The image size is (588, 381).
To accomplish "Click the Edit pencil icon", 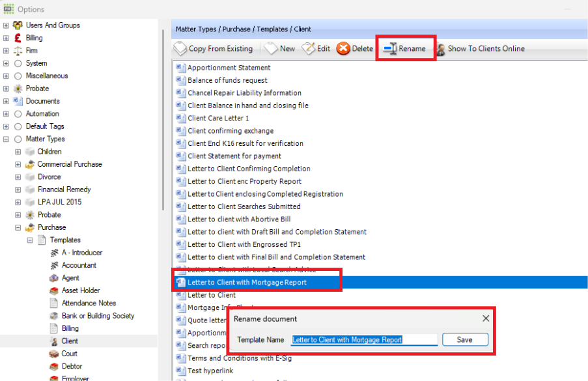I will point(309,49).
